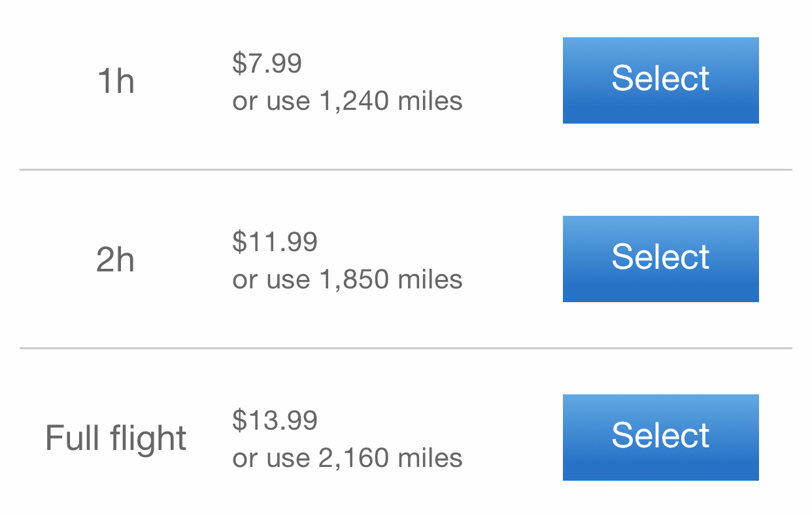The width and height of the screenshot is (812, 516).
Task: Click the divider below the 1h row
Action: coord(405,170)
